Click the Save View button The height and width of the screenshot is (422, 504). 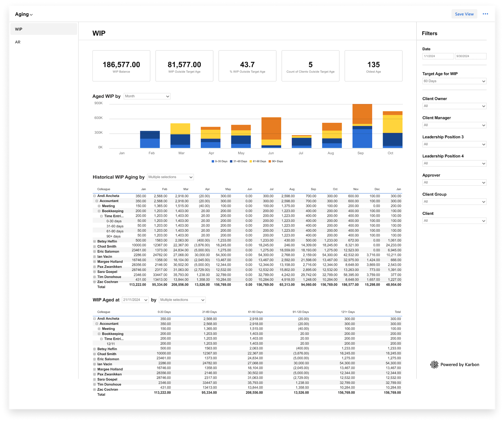[464, 14]
